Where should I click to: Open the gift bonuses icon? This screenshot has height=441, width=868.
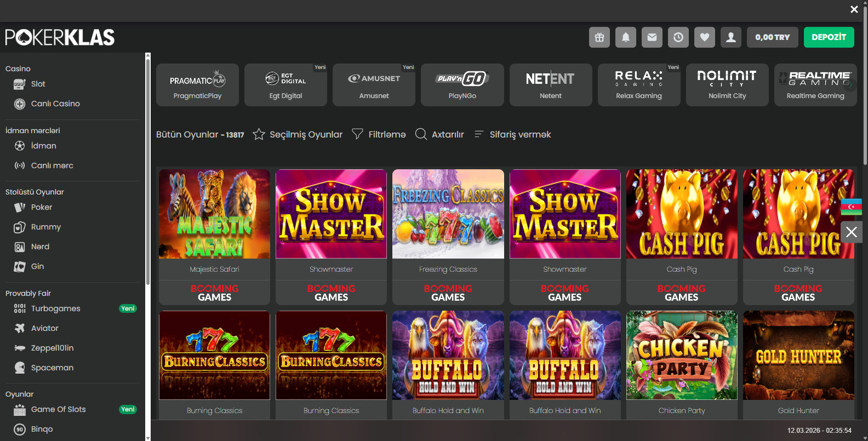599,37
